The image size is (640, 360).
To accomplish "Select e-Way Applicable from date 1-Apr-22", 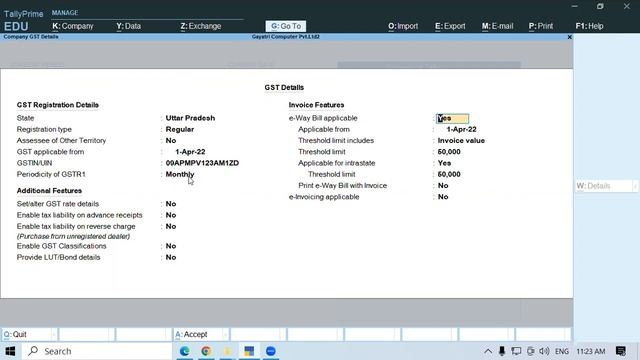I will [x=461, y=129].
